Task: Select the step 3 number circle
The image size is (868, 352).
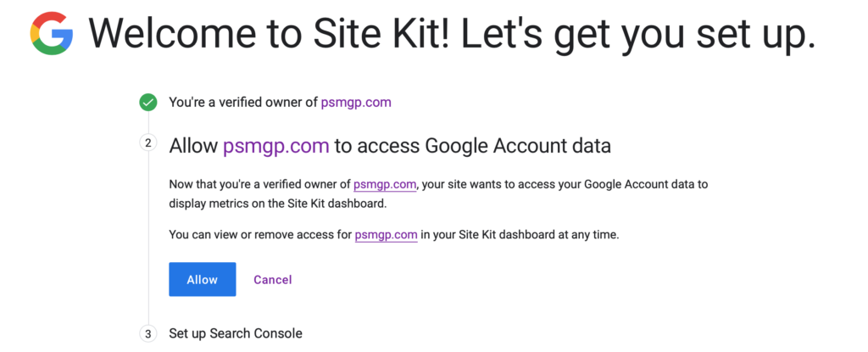Action: (147, 333)
